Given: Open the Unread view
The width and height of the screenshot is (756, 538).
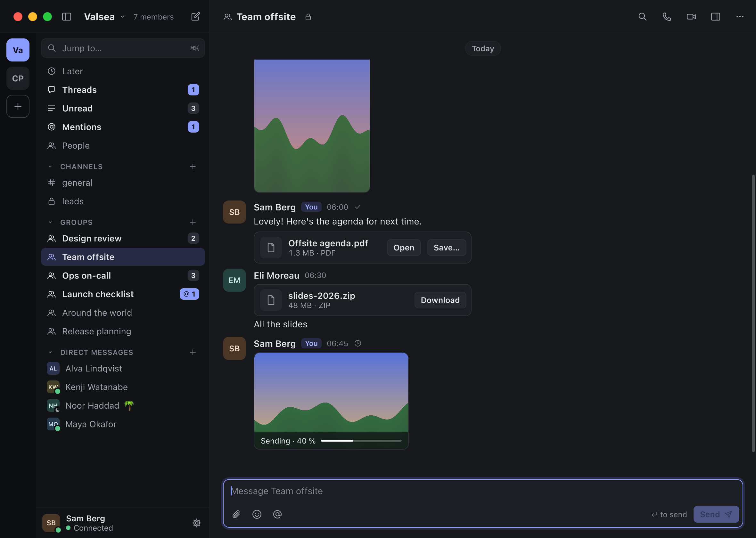Looking at the screenshot, I should (x=123, y=108).
